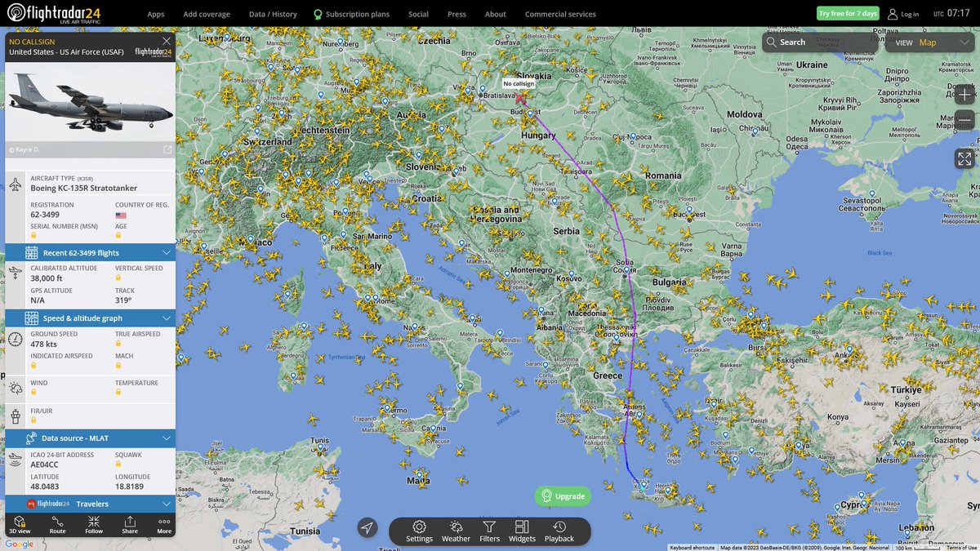980x551 pixels.
Task: Open Subscription plans page
Action: point(352,14)
